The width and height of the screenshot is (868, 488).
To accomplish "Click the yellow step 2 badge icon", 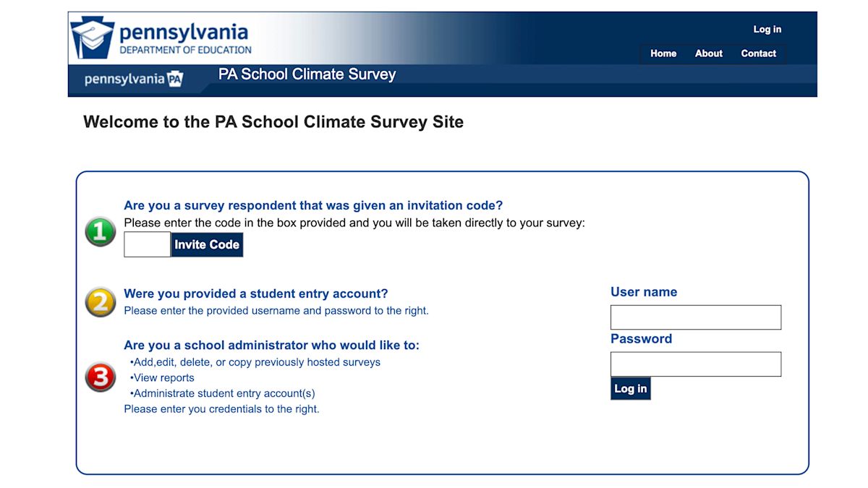I will pyautogui.click(x=100, y=304).
